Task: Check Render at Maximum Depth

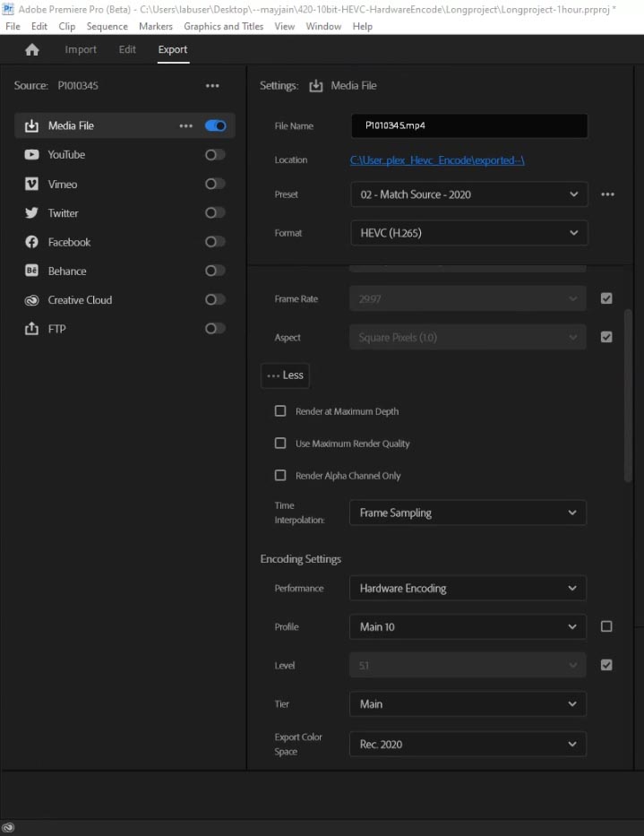Action: [x=280, y=411]
